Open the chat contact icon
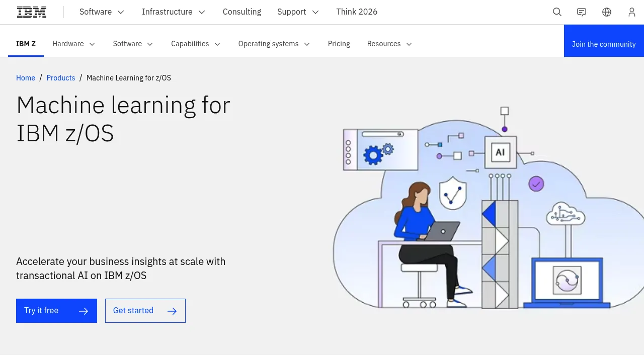644x362 pixels. coord(582,12)
